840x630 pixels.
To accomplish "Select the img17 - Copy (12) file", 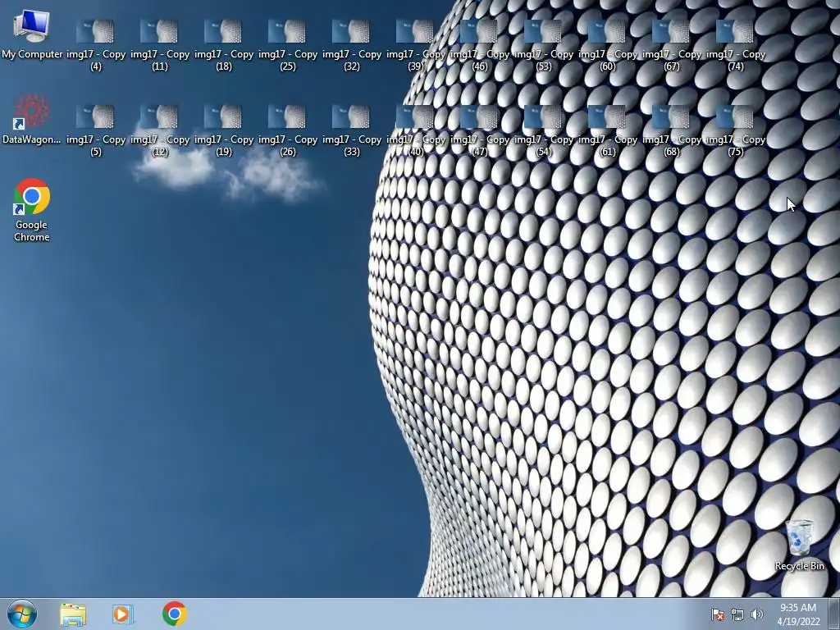I will pyautogui.click(x=160, y=130).
